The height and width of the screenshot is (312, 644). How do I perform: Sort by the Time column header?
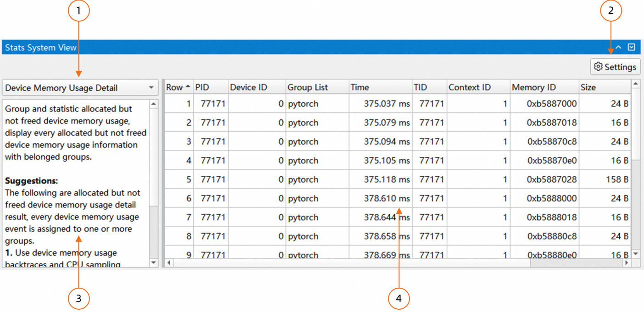click(x=380, y=87)
